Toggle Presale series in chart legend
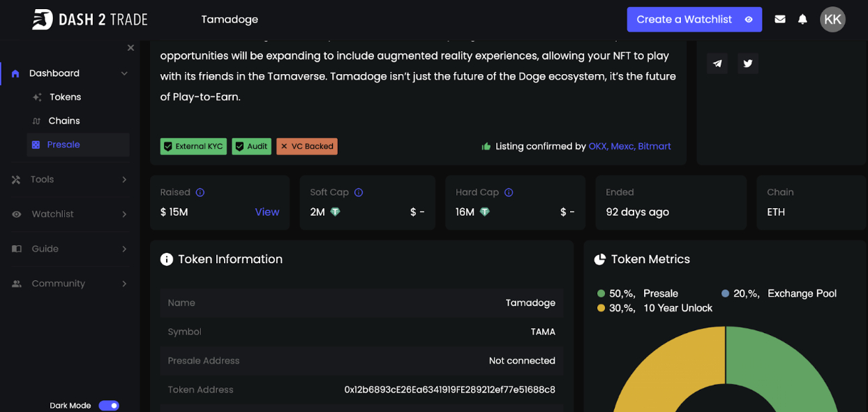 pos(638,293)
